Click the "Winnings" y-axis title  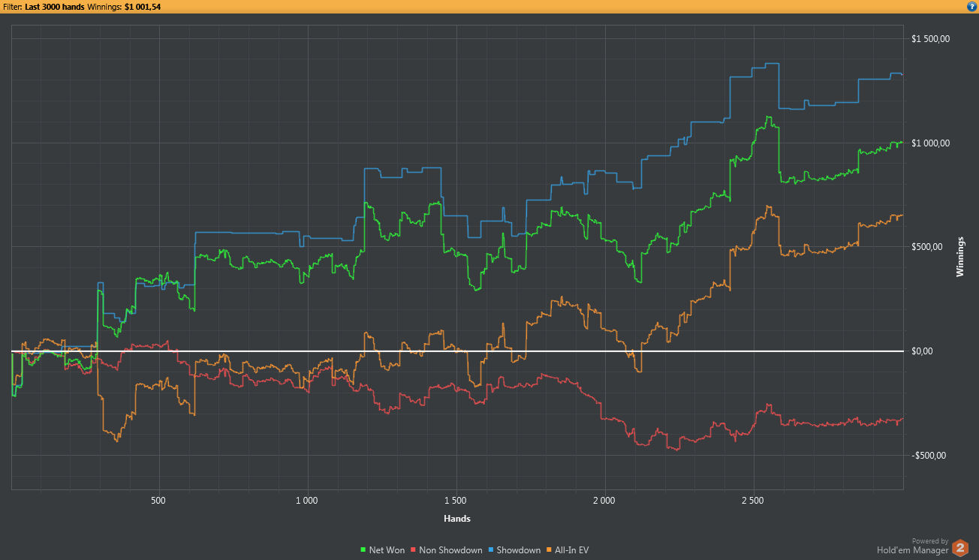pyautogui.click(x=959, y=257)
